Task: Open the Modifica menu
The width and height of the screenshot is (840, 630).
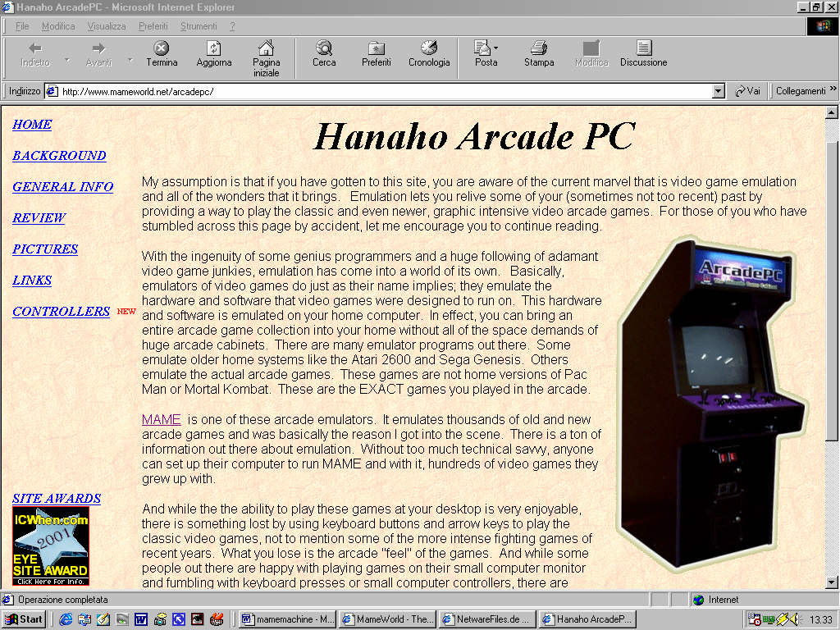Action: pos(58,26)
